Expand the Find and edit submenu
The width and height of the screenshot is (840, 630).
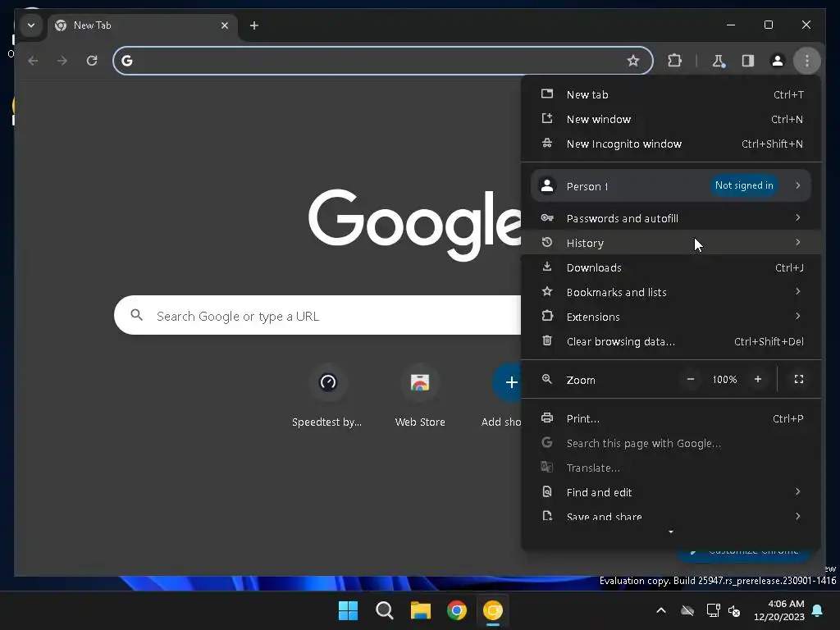click(671, 492)
